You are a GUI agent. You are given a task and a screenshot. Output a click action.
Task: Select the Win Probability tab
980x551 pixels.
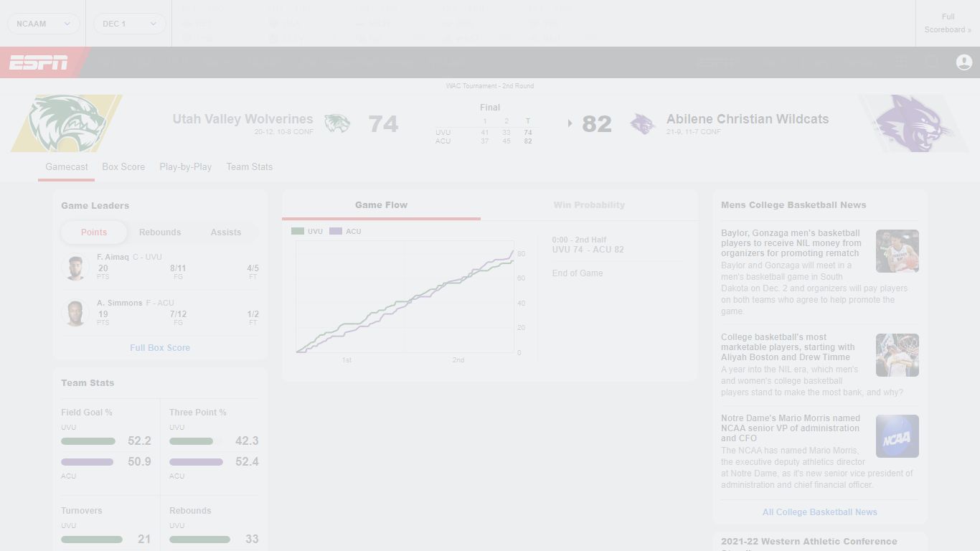(x=589, y=205)
